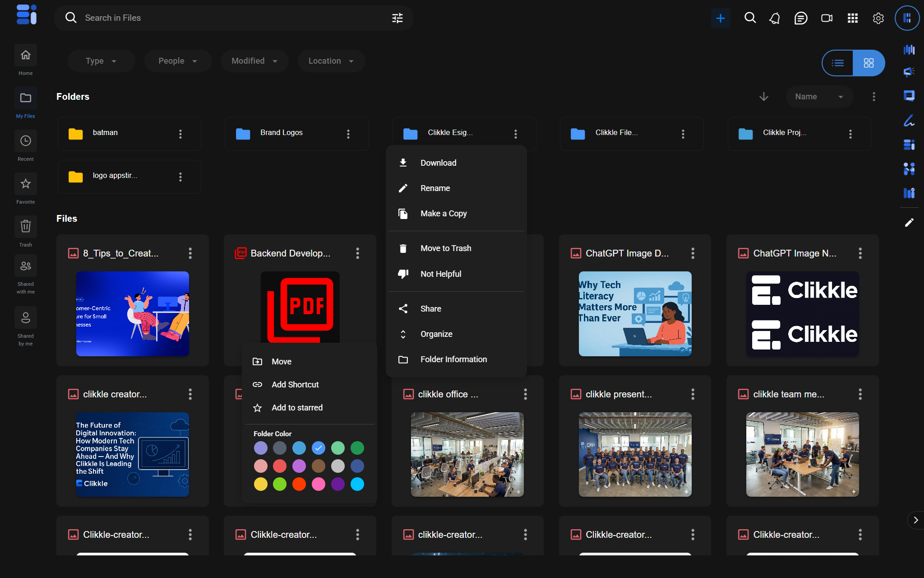Switch to list view layout
Viewport: 924px width, 578px height.
tap(838, 63)
